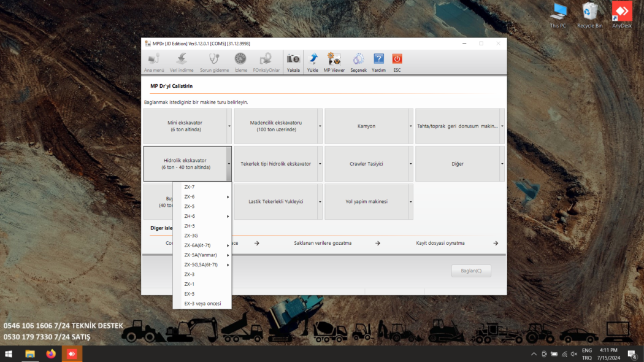Select ZX-5A(Yanmar) menu entry
Viewport: 644px width, 362px height.
(201, 255)
